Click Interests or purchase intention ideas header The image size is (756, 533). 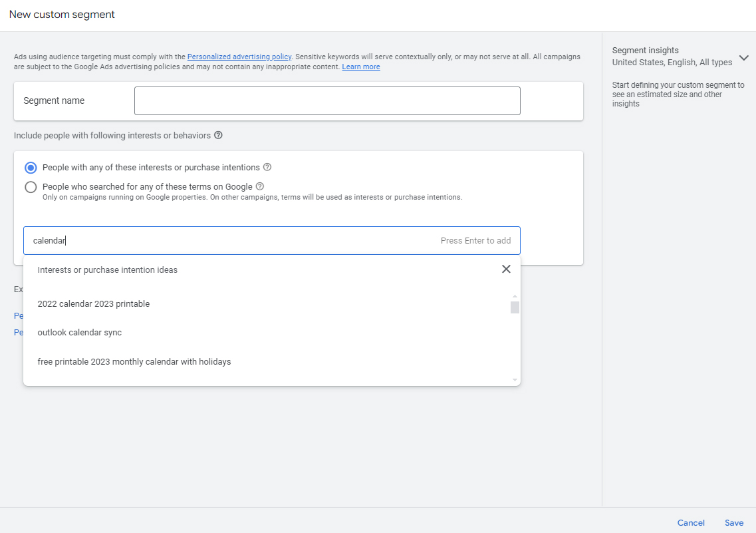(x=108, y=269)
